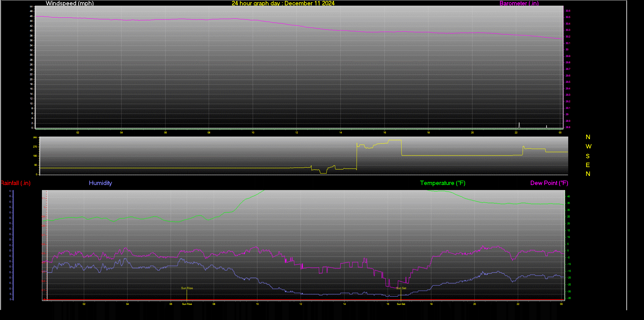Image resolution: width=644 pixels, height=320 pixels.
Task: Click hour '18' tick under the temperature graph
Action: [431, 304]
